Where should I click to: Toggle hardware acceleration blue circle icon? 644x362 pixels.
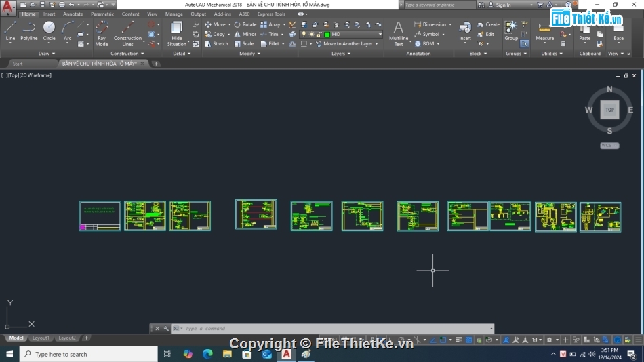(x=618, y=340)
